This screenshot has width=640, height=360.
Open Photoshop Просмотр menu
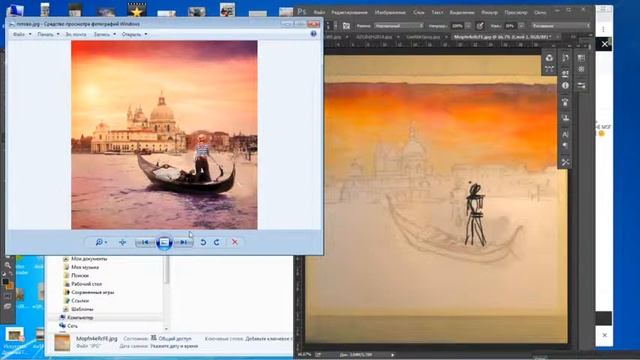coord(516,12)
